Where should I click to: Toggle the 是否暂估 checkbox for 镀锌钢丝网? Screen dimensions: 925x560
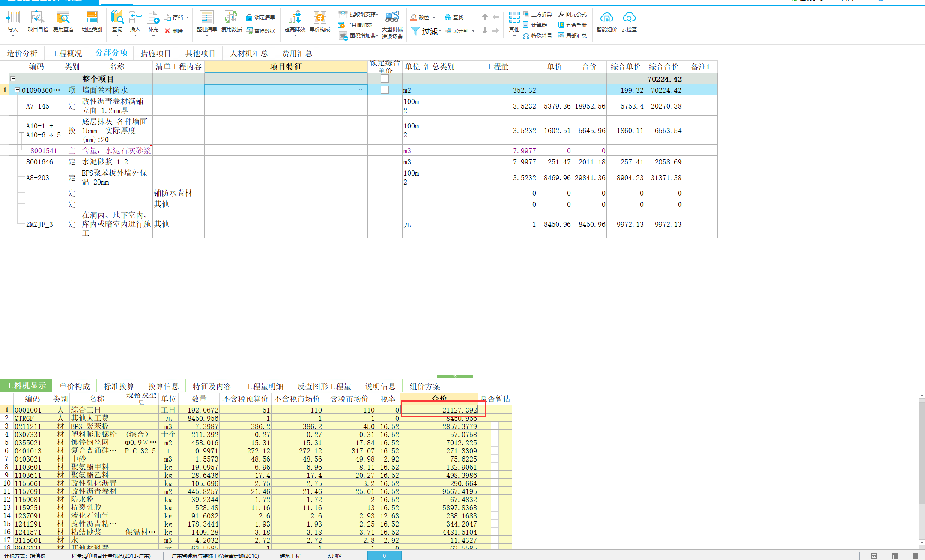click(495, 443)
